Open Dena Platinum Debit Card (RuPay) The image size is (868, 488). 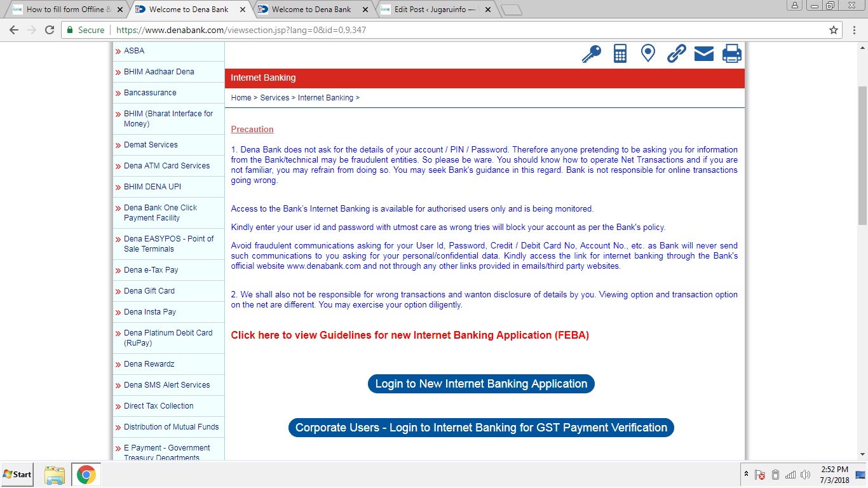168,338
